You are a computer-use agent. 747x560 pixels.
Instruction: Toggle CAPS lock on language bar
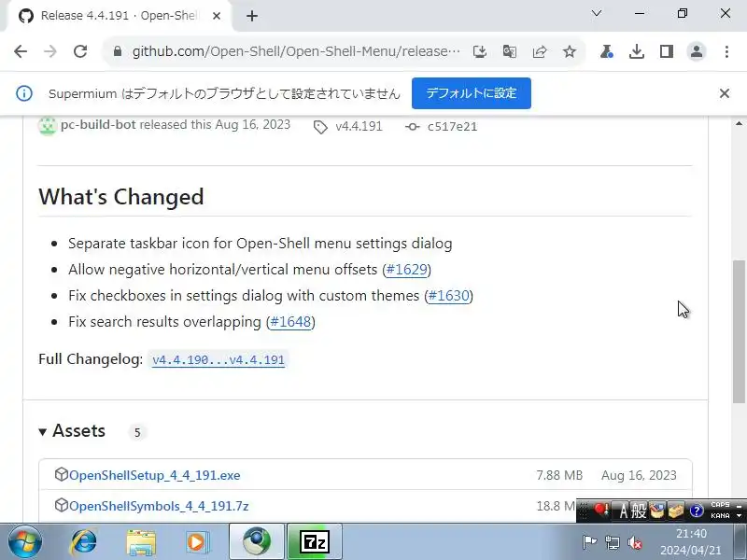(x=720, y=505)
